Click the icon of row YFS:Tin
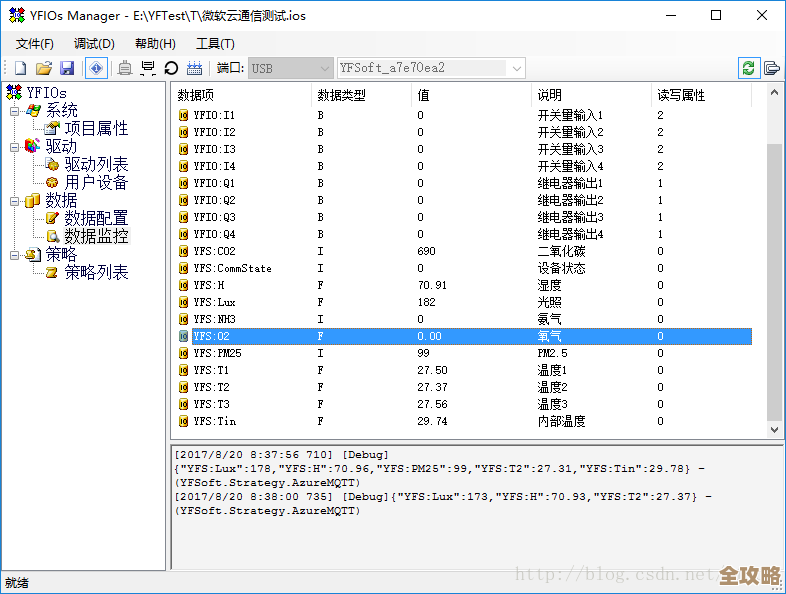786x594 pixels. [x=183, y=422]
